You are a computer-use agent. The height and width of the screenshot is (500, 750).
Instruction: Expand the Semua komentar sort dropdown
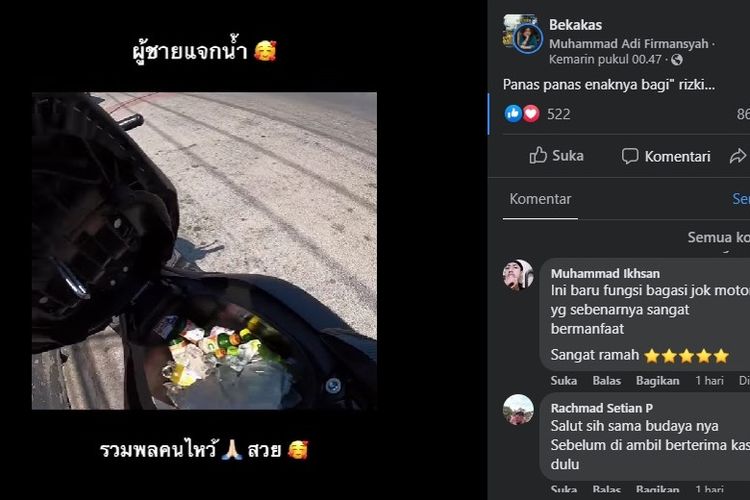pos(718,237)
